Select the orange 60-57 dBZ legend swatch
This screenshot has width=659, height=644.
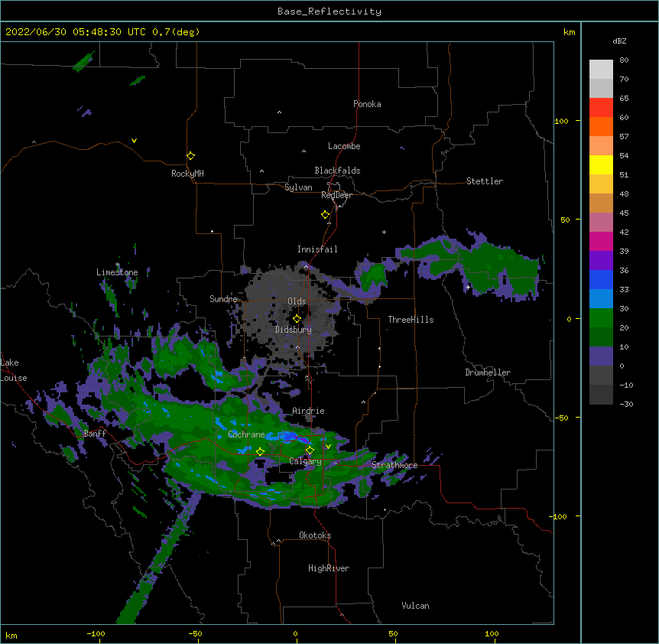(x=601, y=126)
